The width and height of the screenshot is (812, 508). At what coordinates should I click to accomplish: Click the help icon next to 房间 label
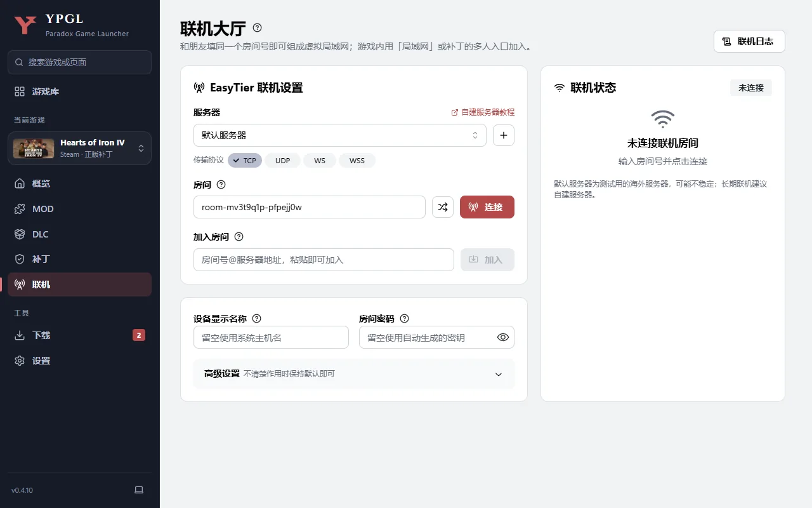221,185
